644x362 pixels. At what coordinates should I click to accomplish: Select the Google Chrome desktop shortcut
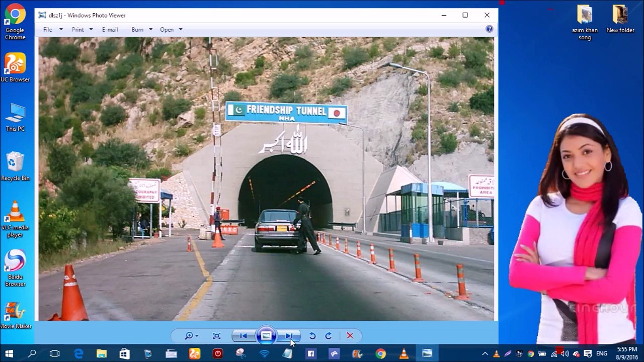[15, 22]
